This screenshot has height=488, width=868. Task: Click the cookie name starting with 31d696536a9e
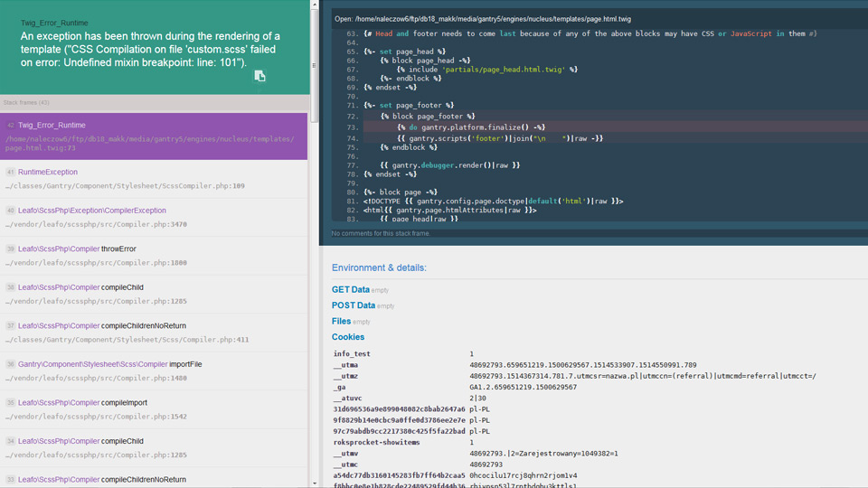click(x=399, y=409)
